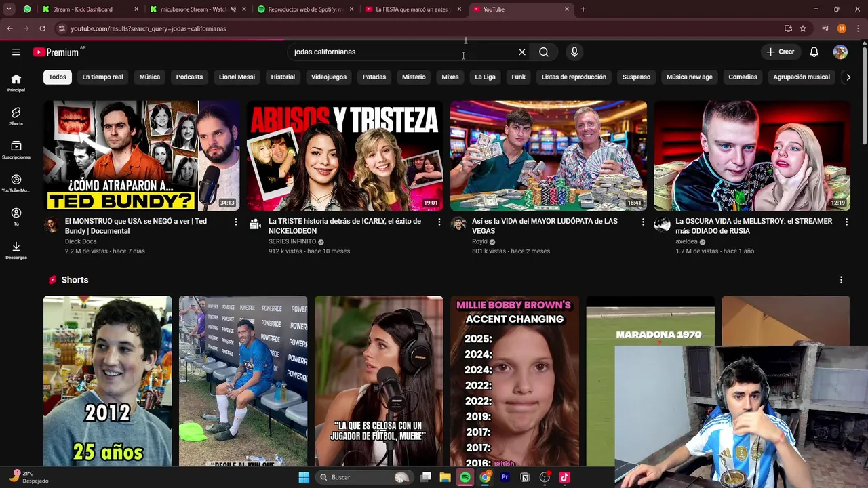Select the En tiempo real chip
This screenshot has width=868, height=488.
click(102, 77)
